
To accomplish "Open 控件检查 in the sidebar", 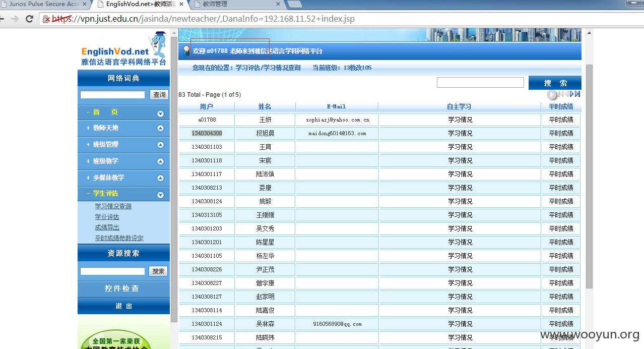I will click(122, 288).
